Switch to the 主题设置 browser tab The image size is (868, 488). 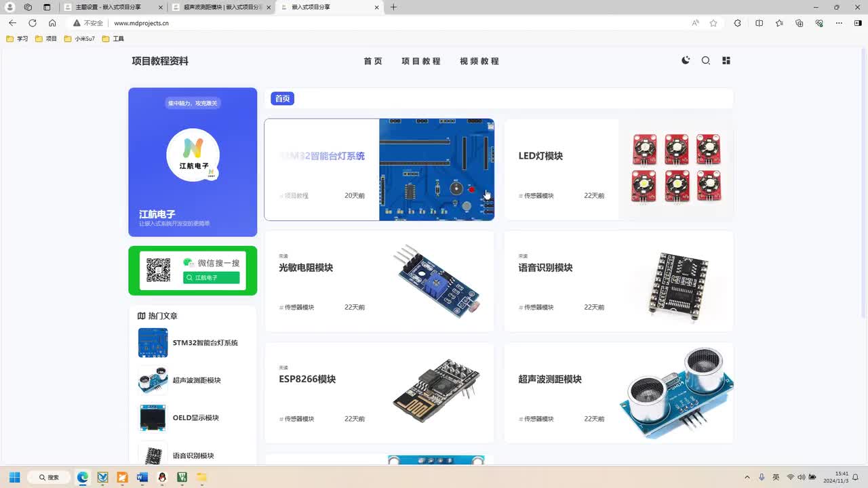[x=112, y=7]
